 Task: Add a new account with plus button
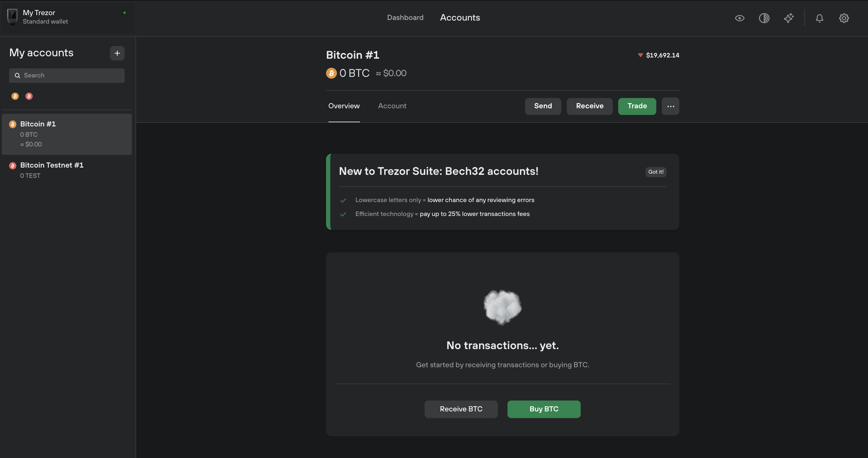[x=117, y=53]
